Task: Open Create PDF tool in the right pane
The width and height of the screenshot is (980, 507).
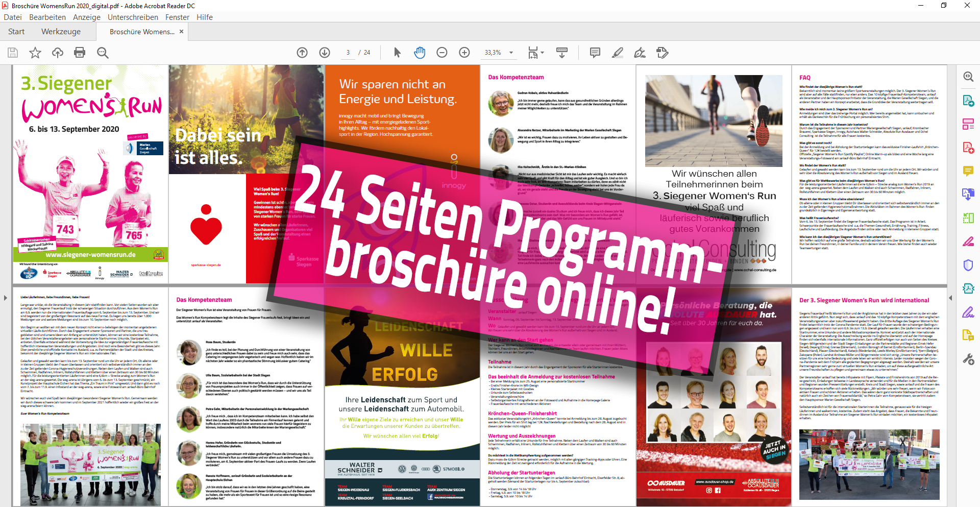Action: [968, 148]
